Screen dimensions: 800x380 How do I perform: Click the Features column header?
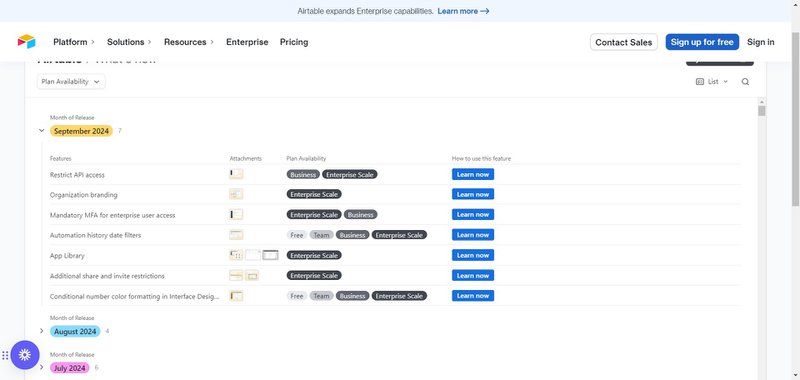point(61,159)
